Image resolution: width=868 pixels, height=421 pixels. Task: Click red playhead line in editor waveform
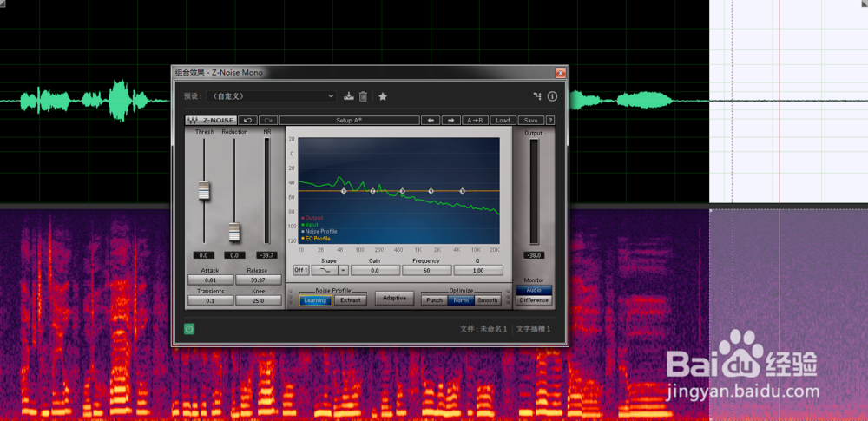coord(779,101)
